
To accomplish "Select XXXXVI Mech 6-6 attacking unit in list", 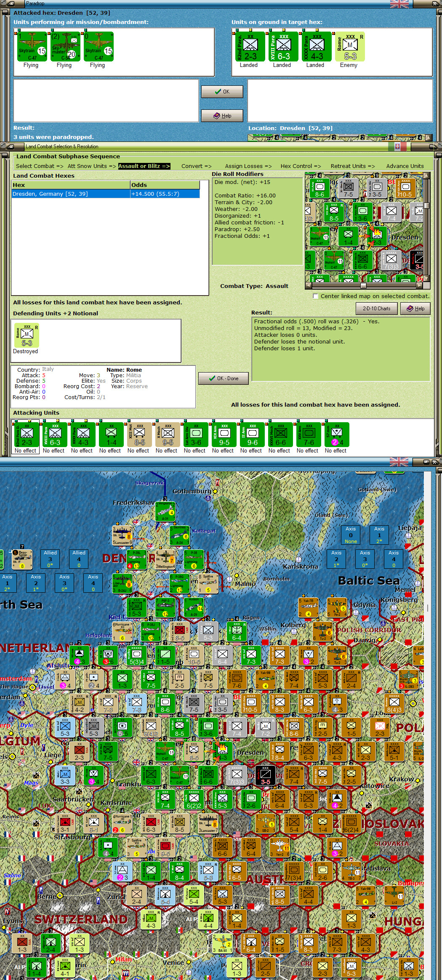I will click(x=280, y=435).
